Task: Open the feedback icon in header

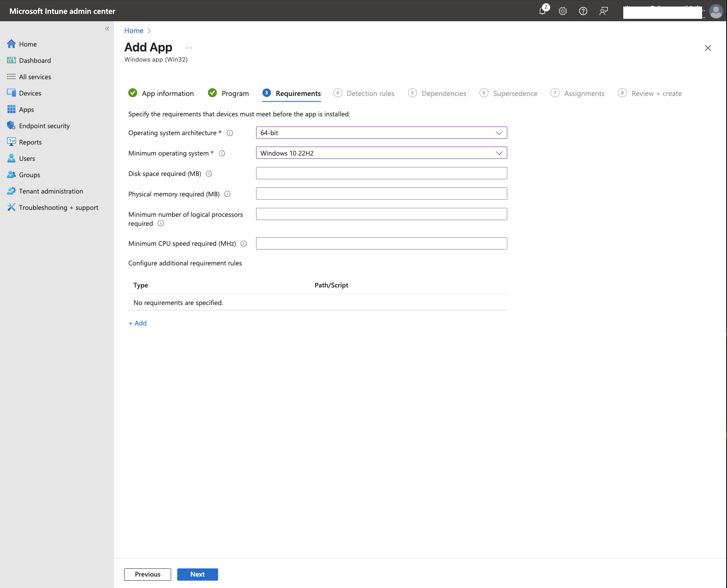Action: coord(603,11)
